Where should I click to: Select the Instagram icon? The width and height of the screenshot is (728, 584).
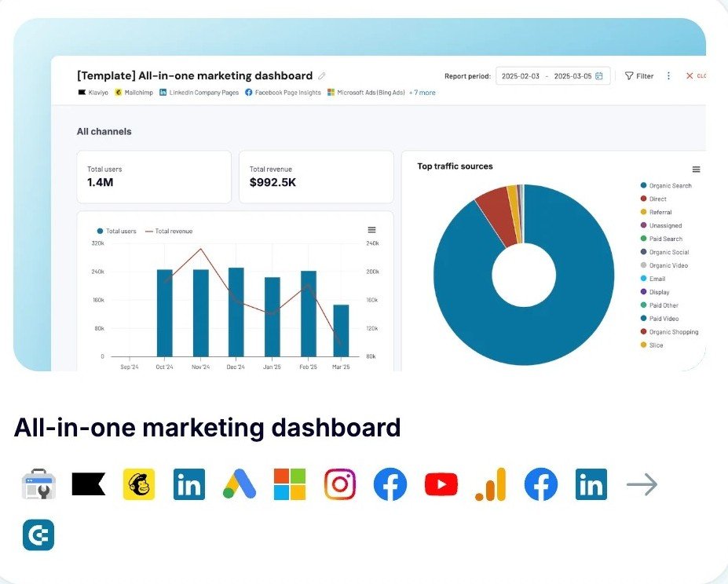pos(340,484)
